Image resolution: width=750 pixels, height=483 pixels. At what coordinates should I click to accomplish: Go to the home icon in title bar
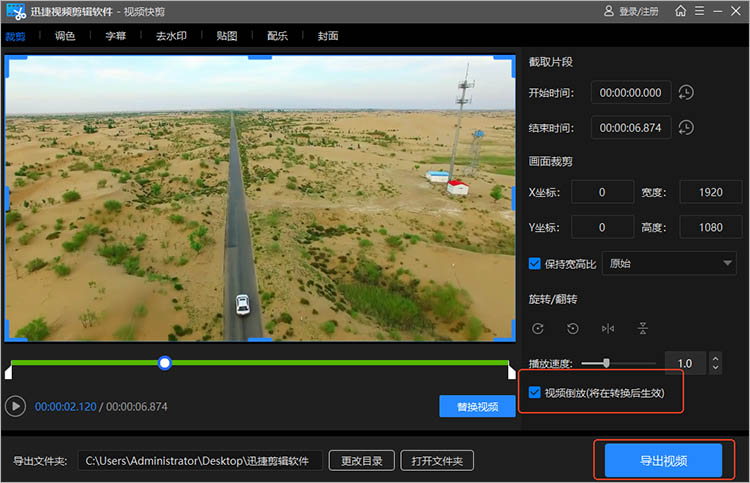[x=680, y=11]
